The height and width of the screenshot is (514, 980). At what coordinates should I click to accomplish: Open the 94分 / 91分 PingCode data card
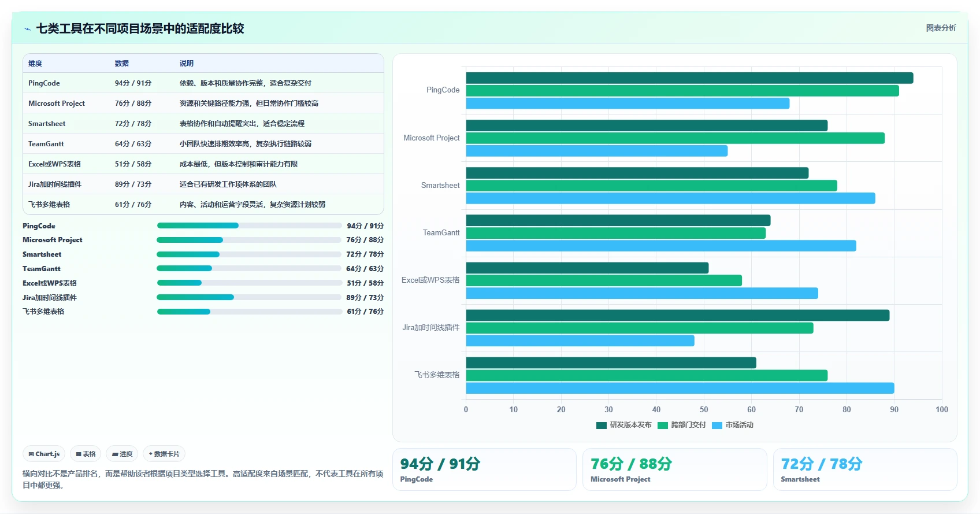484,469
